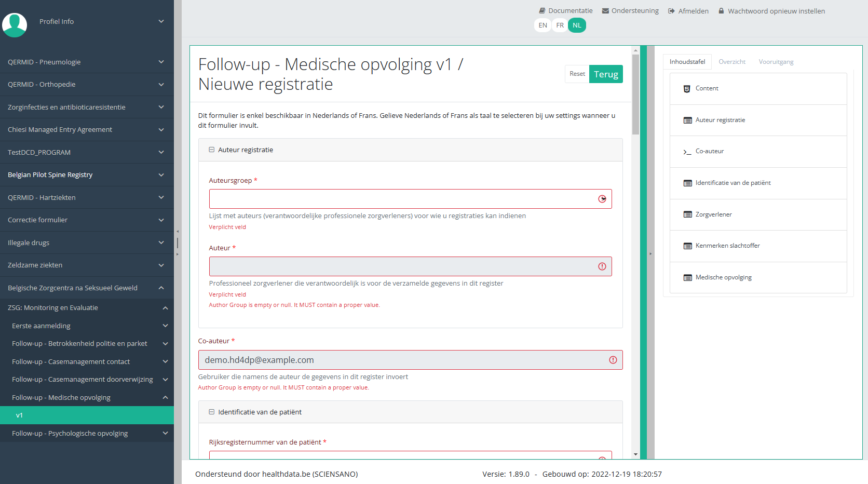
Task: Switch language to FR
Action: (x=560, y=25)
